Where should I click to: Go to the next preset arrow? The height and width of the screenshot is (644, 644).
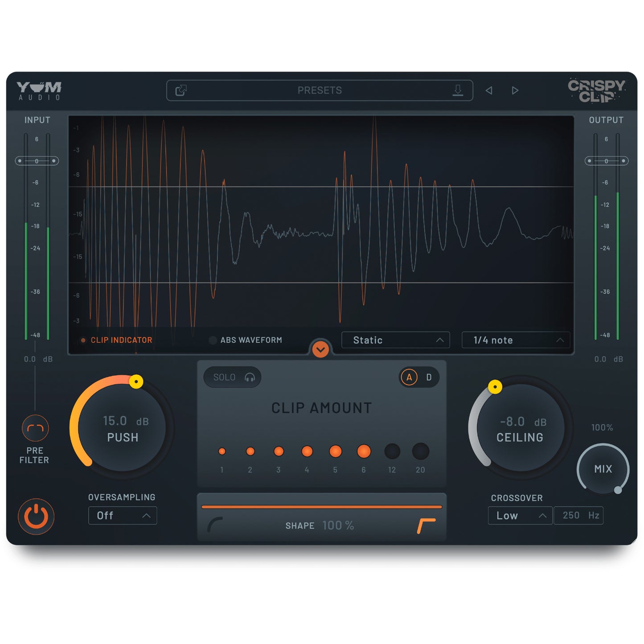click(x=515, y=90)
